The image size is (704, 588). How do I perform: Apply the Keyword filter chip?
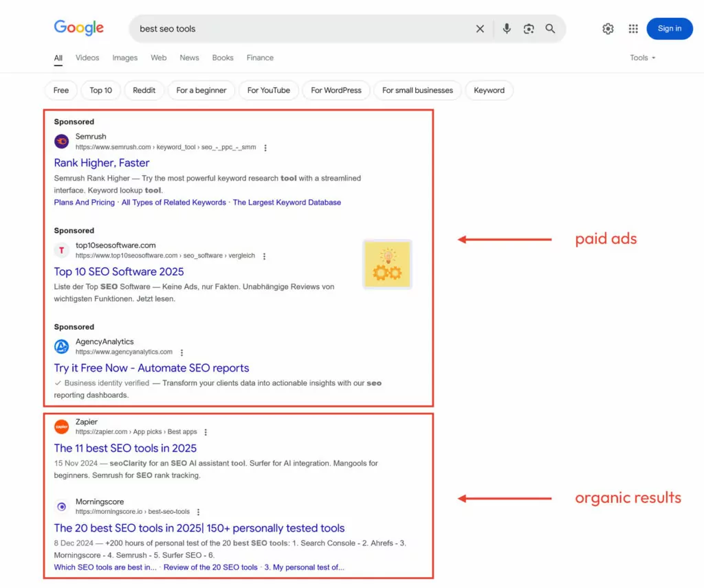[489, 90]
